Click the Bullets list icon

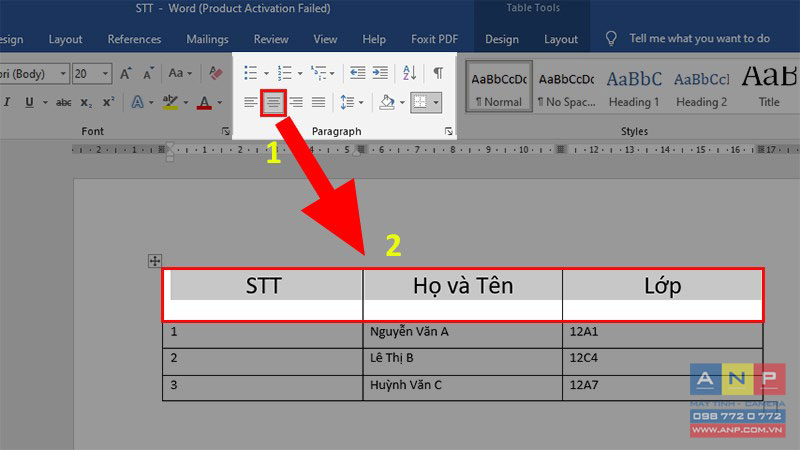click(251, 73)
